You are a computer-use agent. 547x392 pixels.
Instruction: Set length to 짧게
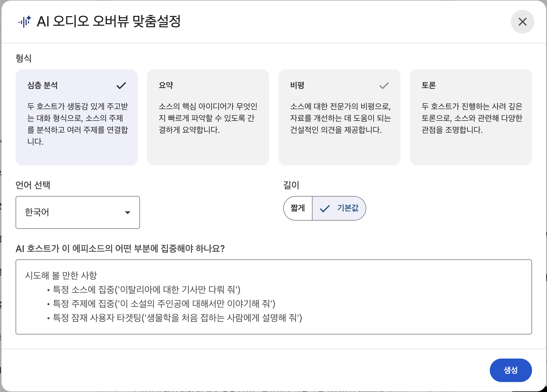click(298, 208)
